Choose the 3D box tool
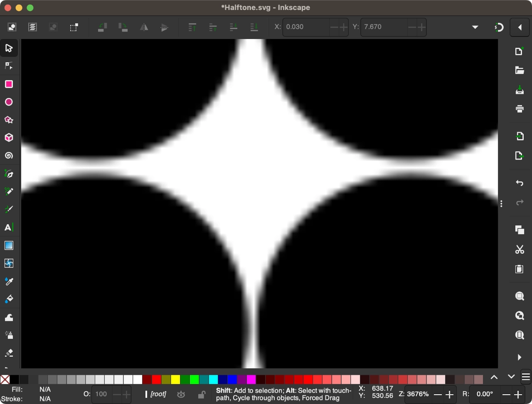This screenshot has height=404, width=532. click(9, 138)
